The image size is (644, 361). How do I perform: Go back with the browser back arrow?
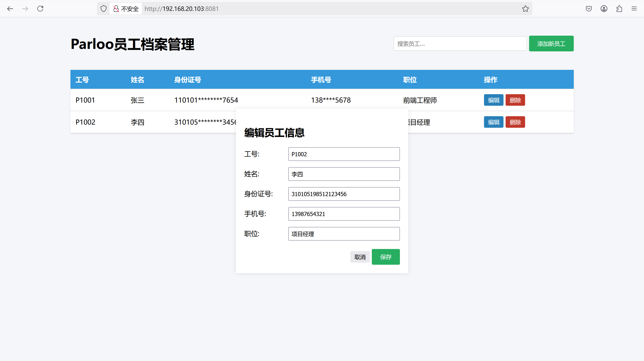pos(10,9)
